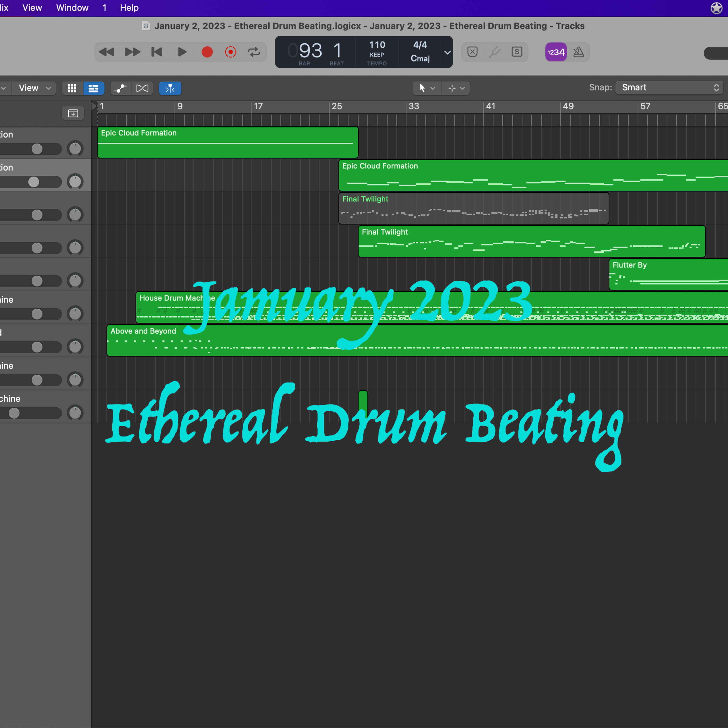Open the Snap Smart dropdown
Image resolution: width=728 pixels, height=728 pixels.
669,87
